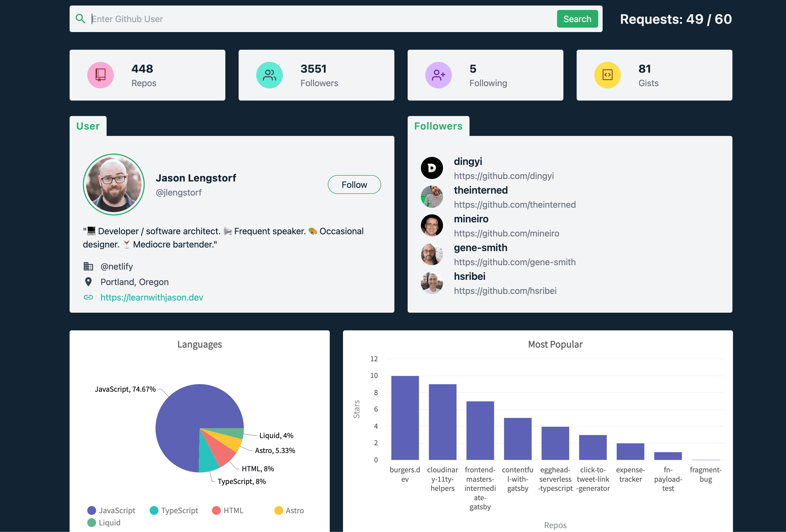Screen dimensions: 786x532
Task: Click the expense-tracker bar
Action: (x=630, y=452)
